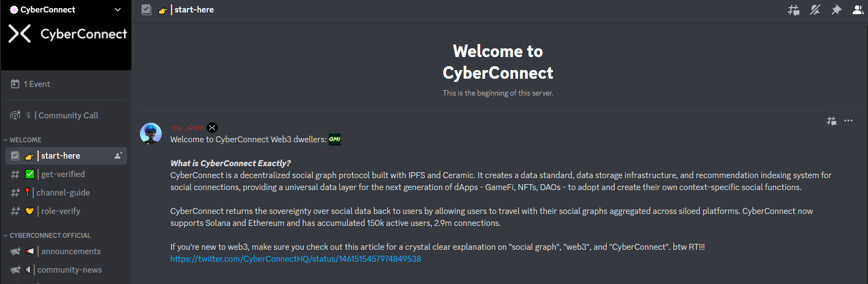
Task: Open Threads icon in top header
Action: click(793, 10)
